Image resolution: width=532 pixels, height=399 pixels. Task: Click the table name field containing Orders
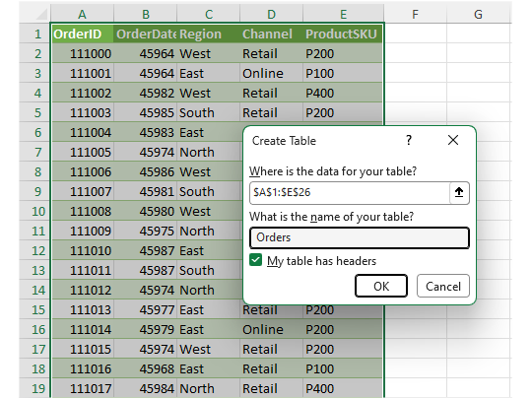[360, 237]
